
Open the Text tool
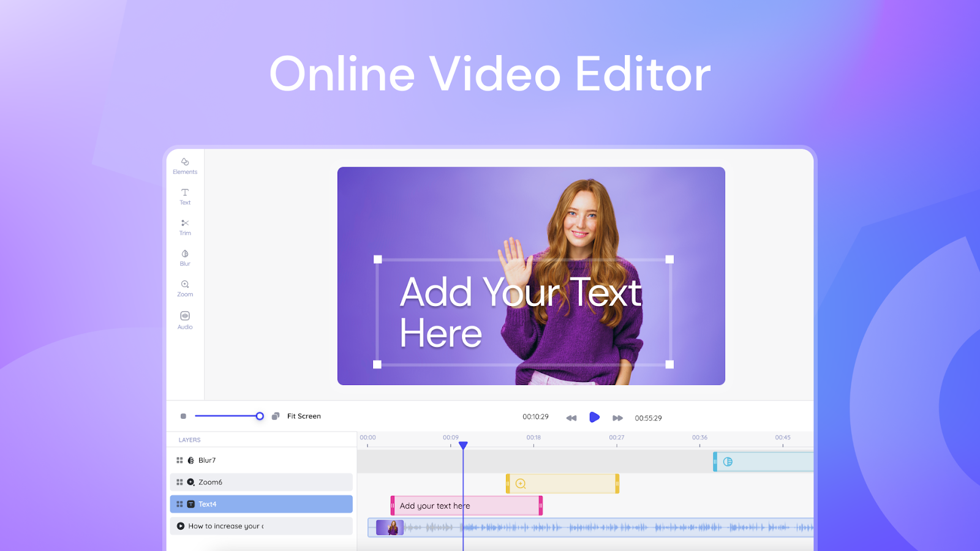tap(184, 197)
